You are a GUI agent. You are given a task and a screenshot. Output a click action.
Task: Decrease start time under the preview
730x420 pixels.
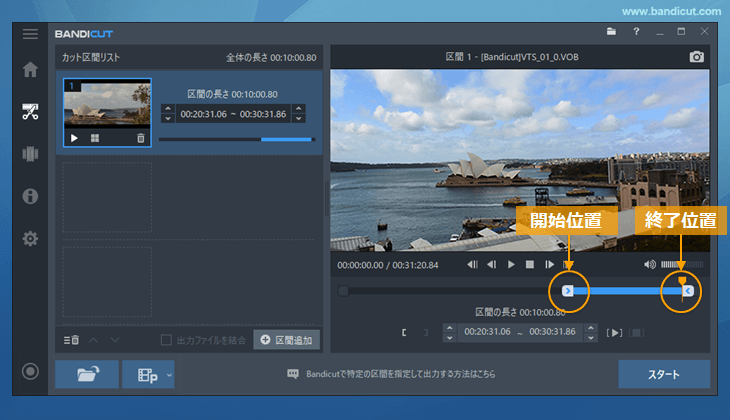tap(450, 337)
